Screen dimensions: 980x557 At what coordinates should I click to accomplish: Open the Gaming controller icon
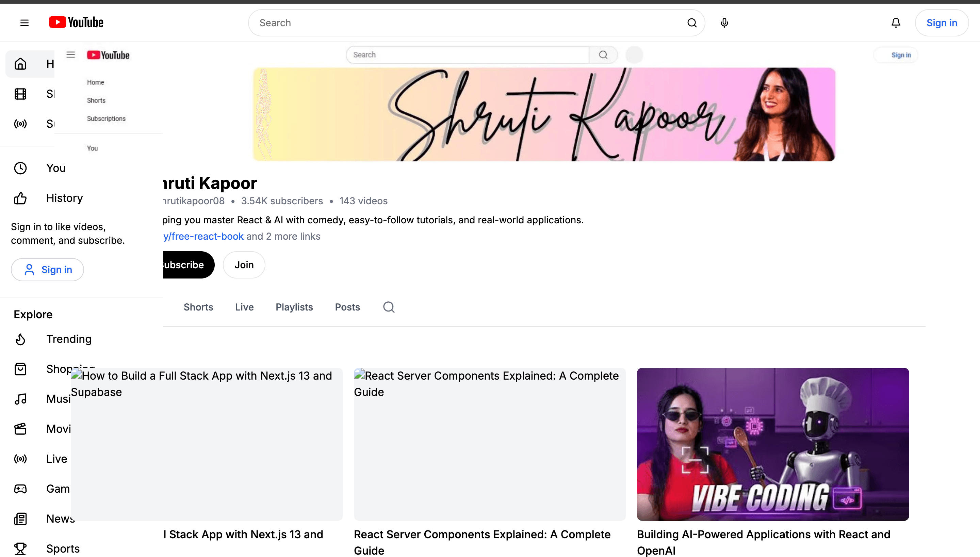20,489
